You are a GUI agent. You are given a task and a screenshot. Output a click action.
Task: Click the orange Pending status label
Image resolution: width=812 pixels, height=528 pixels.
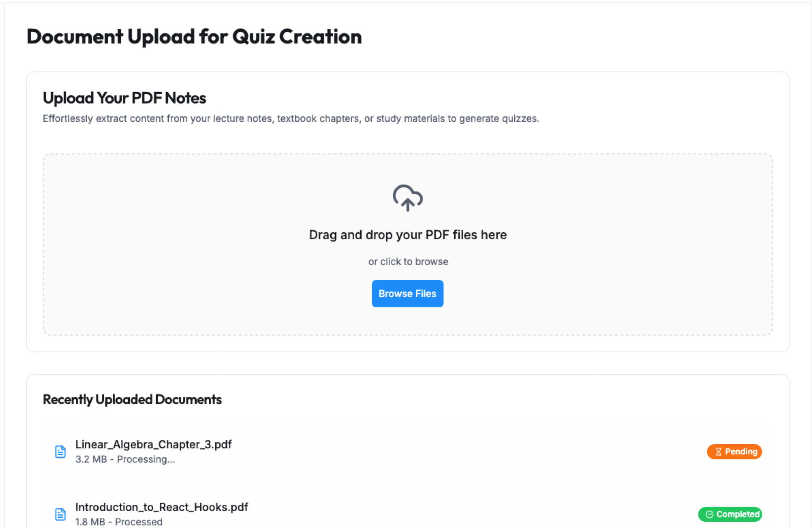pyautogui.click(x=741, y=452)
